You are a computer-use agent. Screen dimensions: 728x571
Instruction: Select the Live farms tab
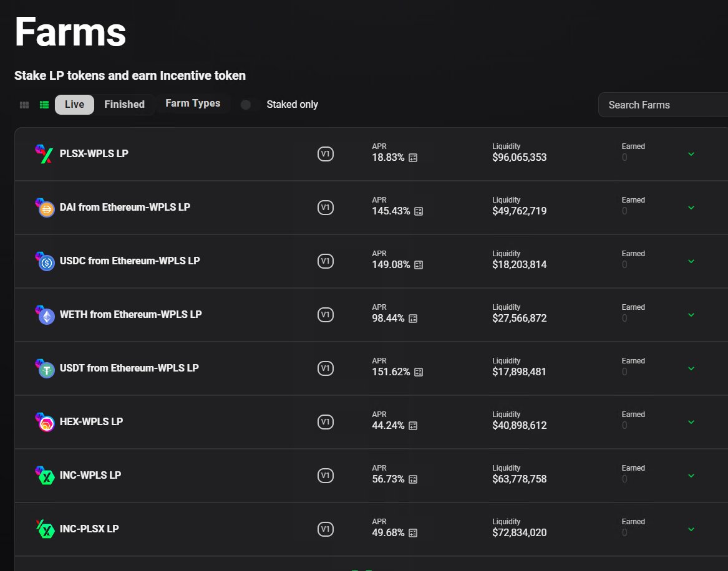74,104
